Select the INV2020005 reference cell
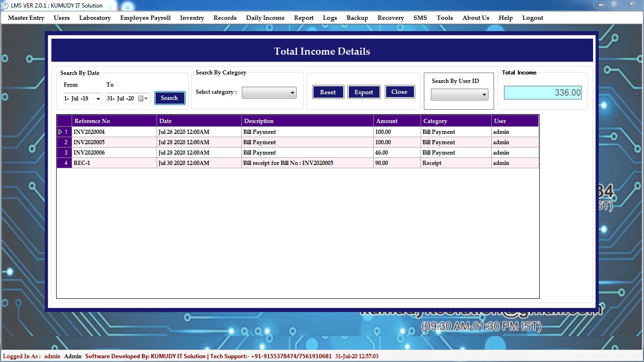The width and height of the screenshot is (644, 362). tap(114, 142)
